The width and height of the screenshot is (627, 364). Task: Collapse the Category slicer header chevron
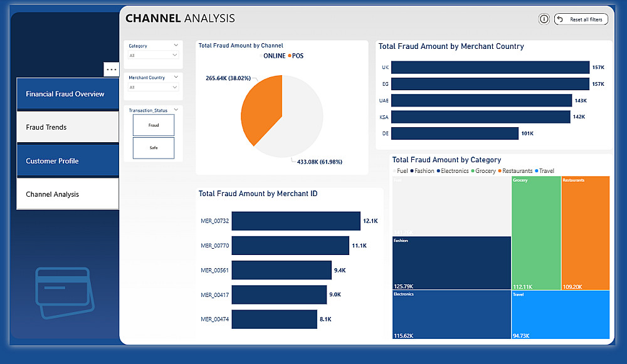click(176, 45)
